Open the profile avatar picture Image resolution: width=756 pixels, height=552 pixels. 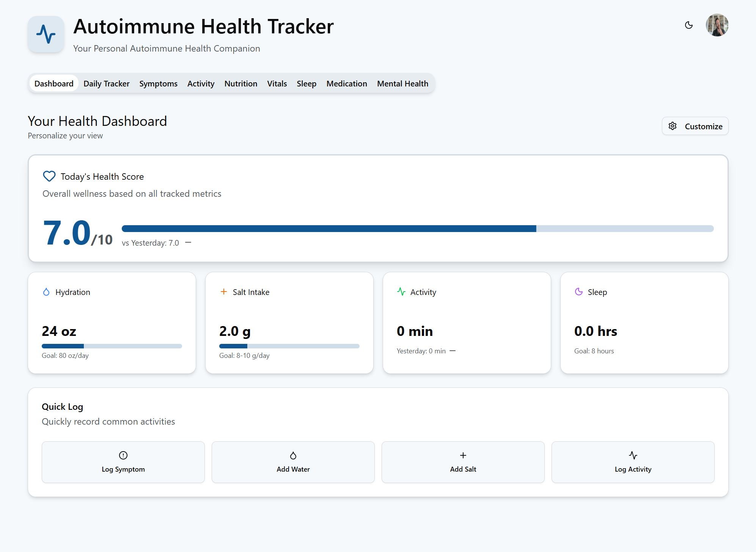717,25
